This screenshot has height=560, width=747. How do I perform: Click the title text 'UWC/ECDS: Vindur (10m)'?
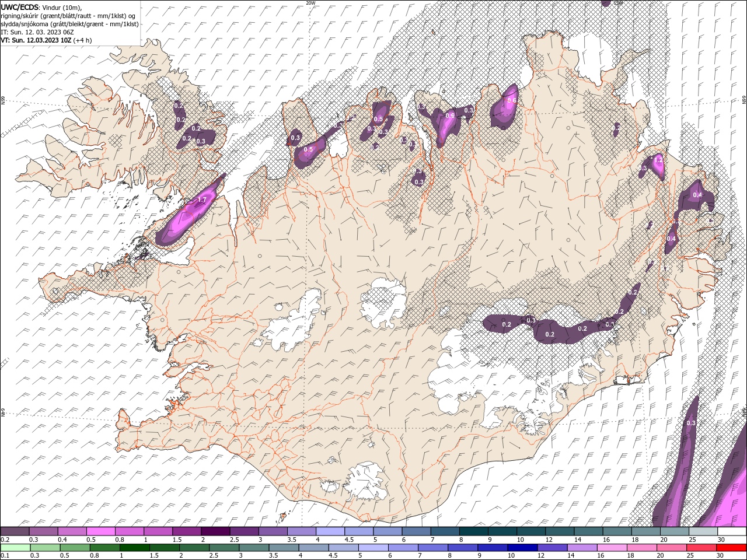(x=41, y=6)
